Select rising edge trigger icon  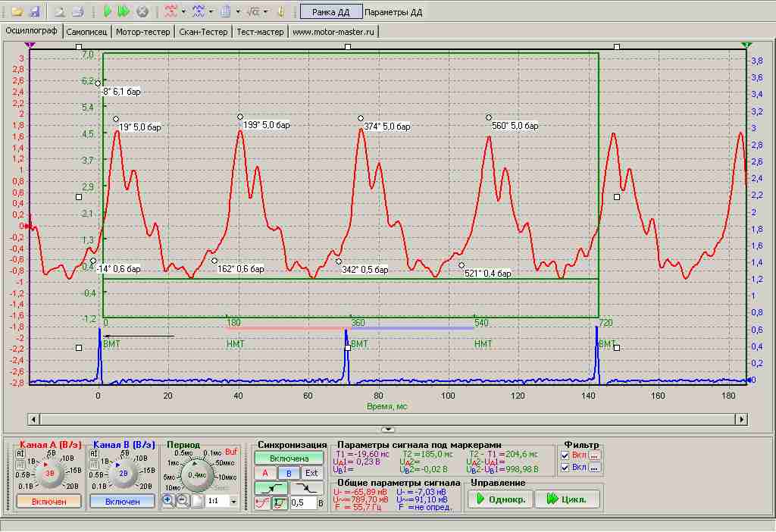click(x=271, y=488)
